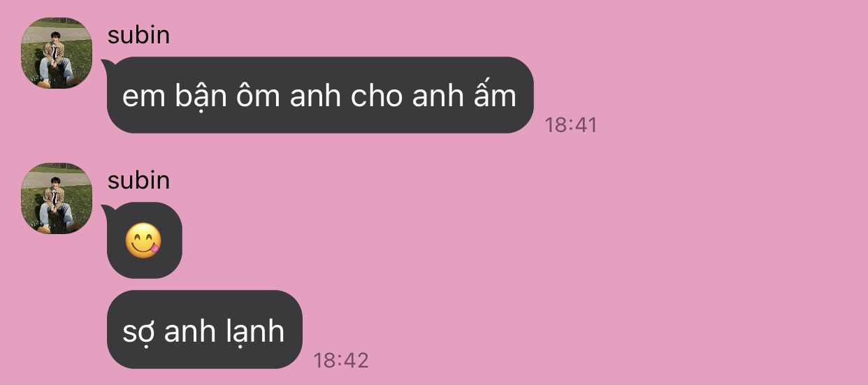The image size is (868, 385).
Task: Open the profile from the second "subin" name
Action: point(138,180)
